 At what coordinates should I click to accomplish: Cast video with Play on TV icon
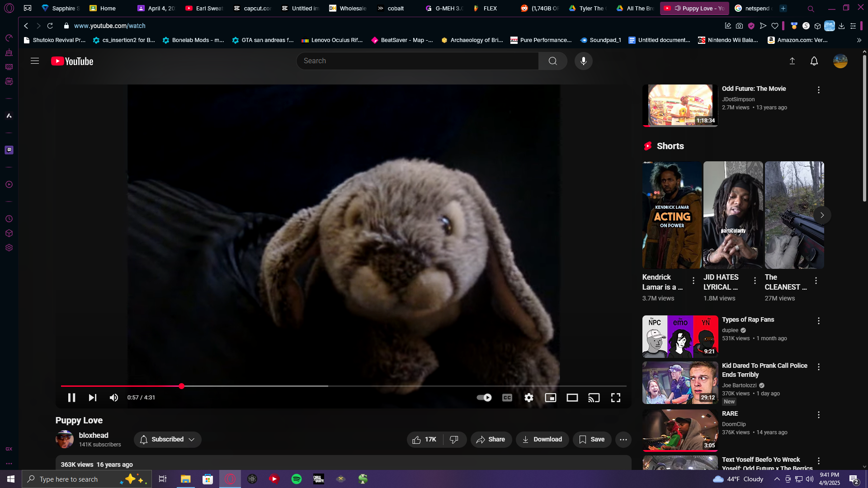594,398
